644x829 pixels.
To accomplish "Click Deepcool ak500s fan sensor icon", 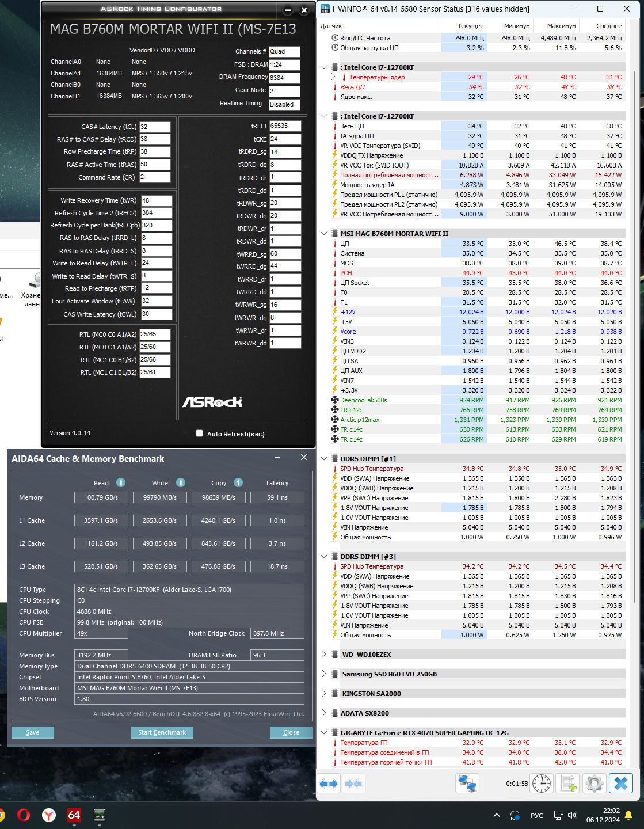I will (x=335, y=400).
